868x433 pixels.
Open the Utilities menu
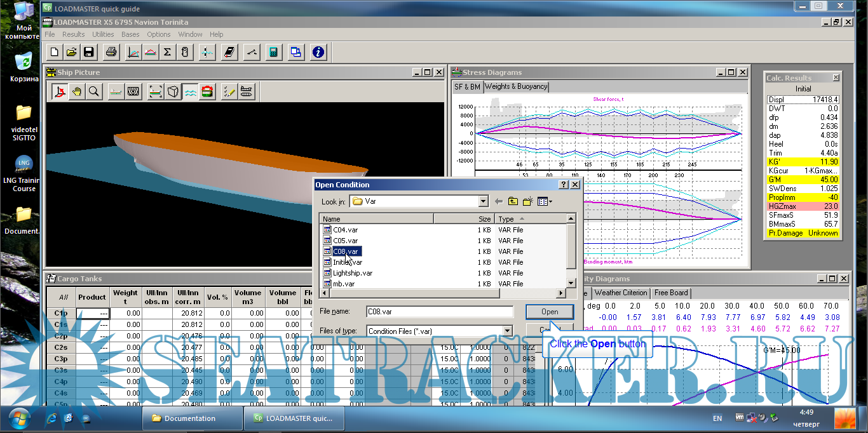(x=103, y=34)
